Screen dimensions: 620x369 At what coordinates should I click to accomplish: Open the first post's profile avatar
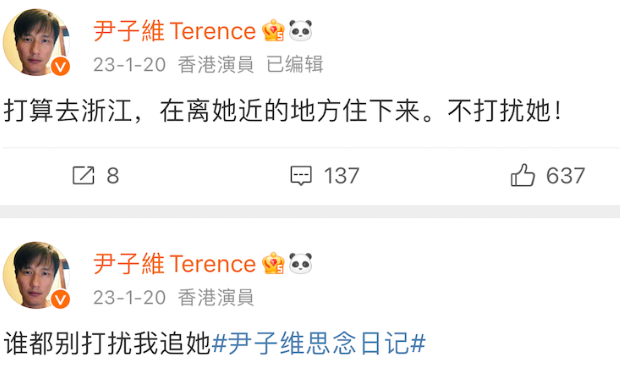(36, 42)
